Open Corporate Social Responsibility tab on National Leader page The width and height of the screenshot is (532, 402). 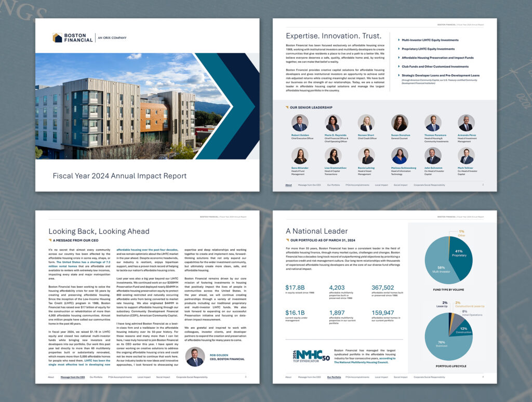(429, 377)
